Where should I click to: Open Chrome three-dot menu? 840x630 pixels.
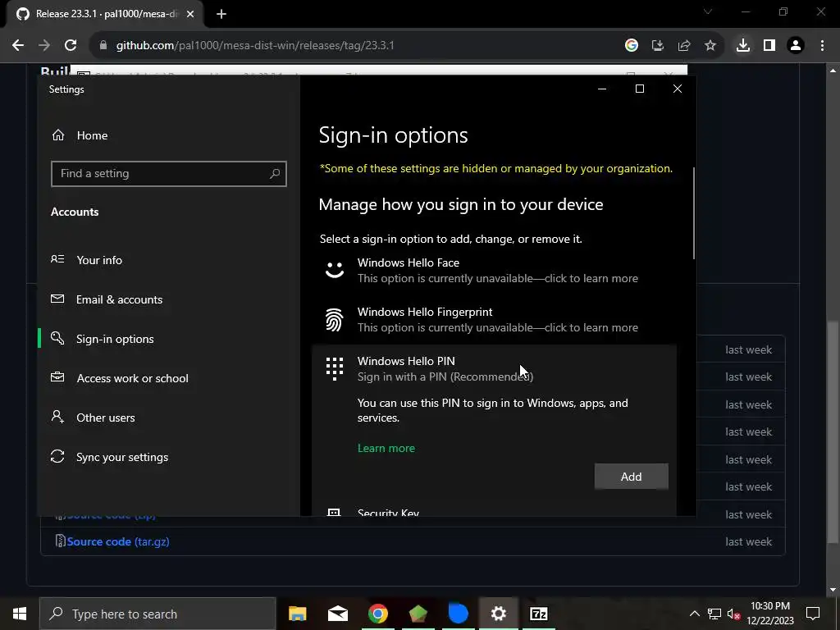click(822, 46)
